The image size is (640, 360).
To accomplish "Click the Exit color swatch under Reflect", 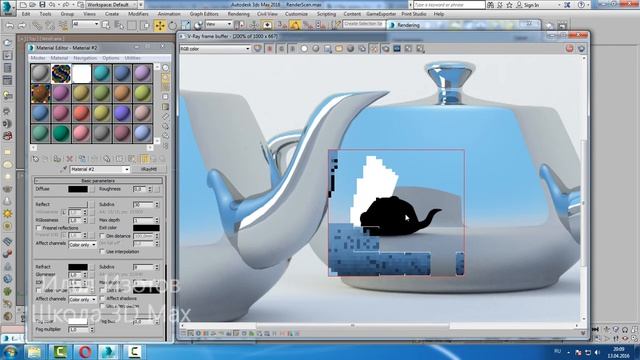I will 146,228.
